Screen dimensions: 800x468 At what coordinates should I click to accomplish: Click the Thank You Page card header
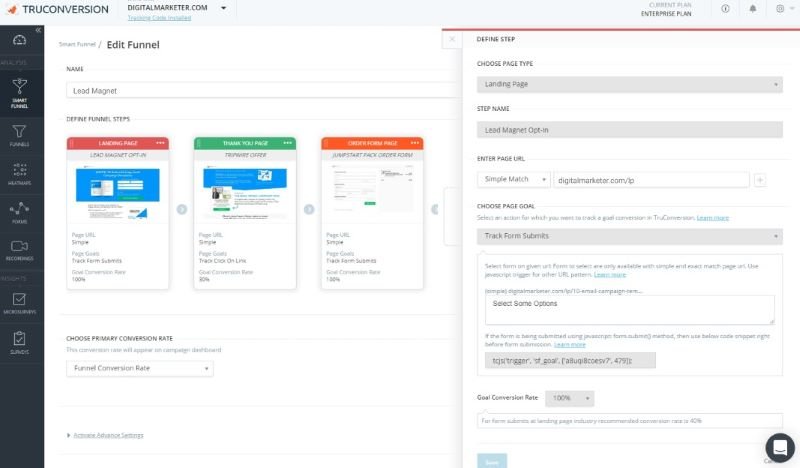[245, 143]
